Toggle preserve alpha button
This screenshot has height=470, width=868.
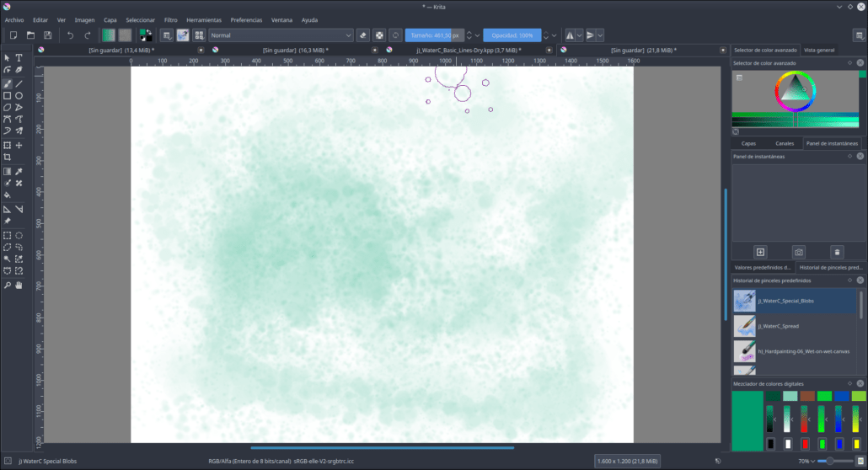point(379,35)
